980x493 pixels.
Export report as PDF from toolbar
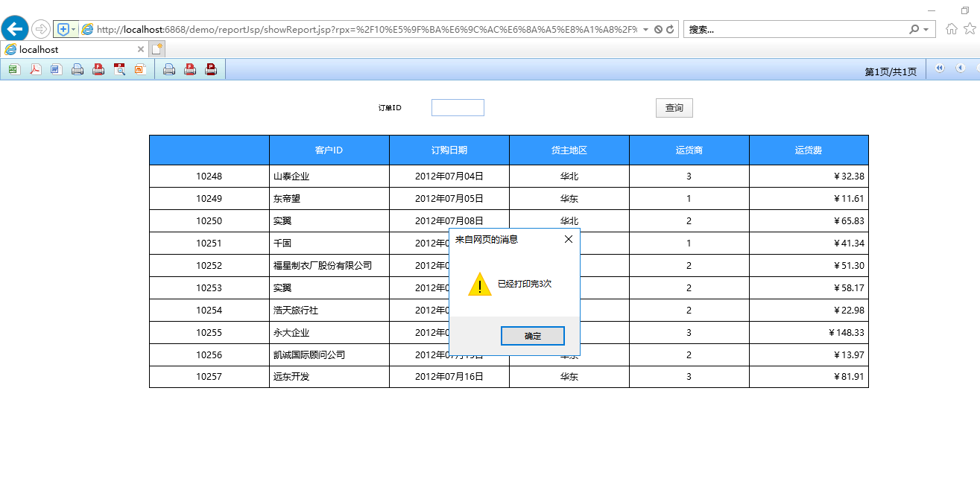click(x=35, y=69)
